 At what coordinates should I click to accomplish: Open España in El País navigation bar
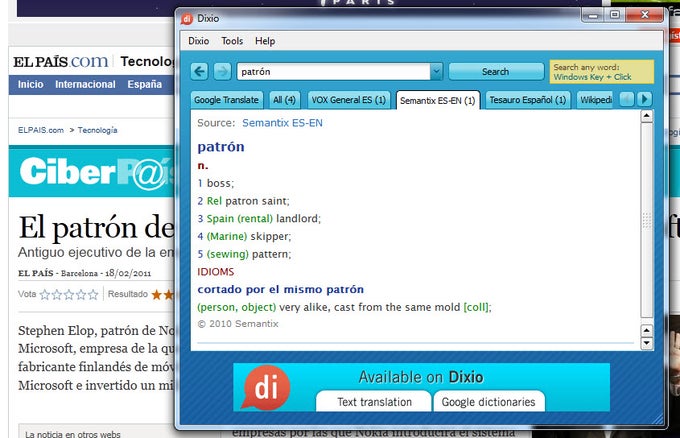pos(144,85)
